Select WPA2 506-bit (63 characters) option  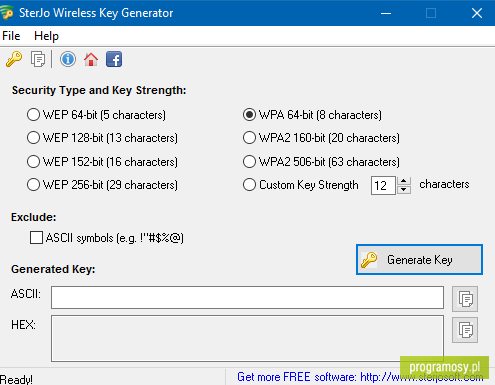[x=321, y=162]
